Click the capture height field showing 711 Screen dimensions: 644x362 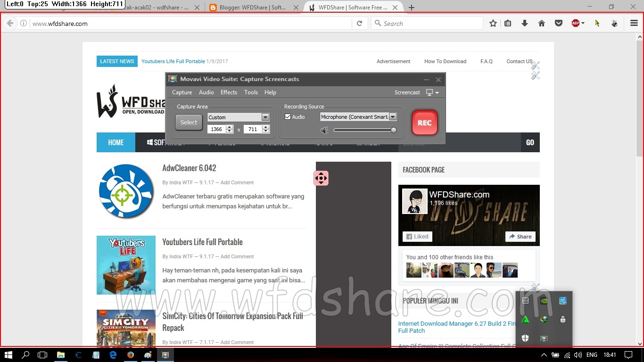click(253, 129)
